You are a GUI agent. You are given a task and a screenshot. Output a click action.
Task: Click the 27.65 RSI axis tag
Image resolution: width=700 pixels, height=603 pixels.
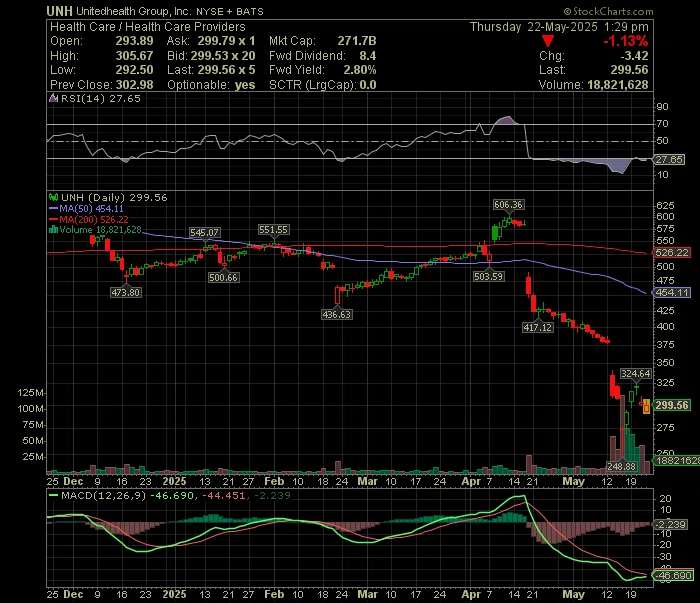coord(669,160)
